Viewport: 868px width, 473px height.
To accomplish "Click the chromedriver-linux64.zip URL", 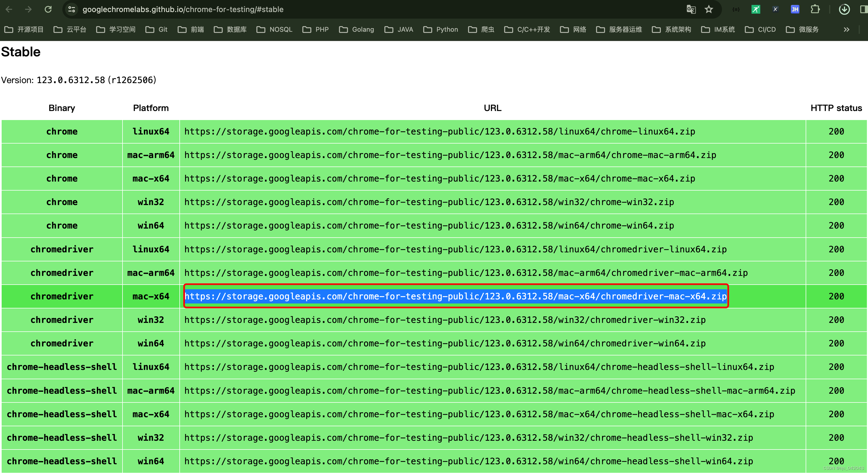I will pos(456,249).
